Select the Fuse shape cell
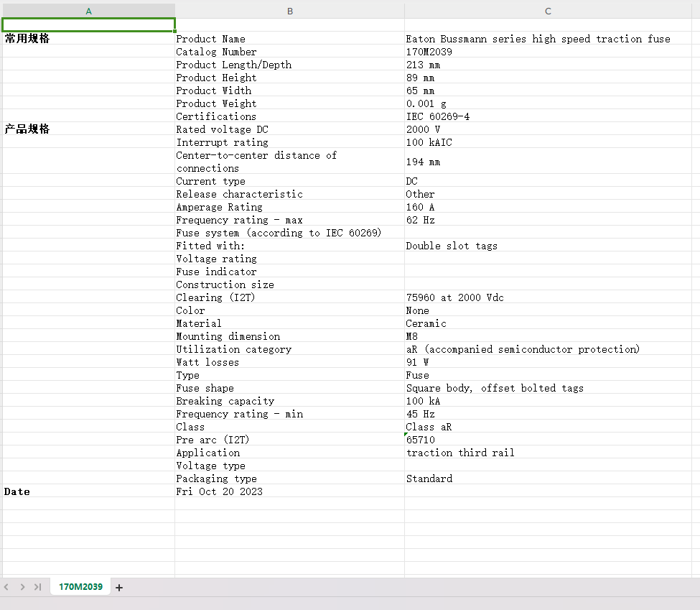This screenshot has width=700, height=610. [x=290, y=388]
